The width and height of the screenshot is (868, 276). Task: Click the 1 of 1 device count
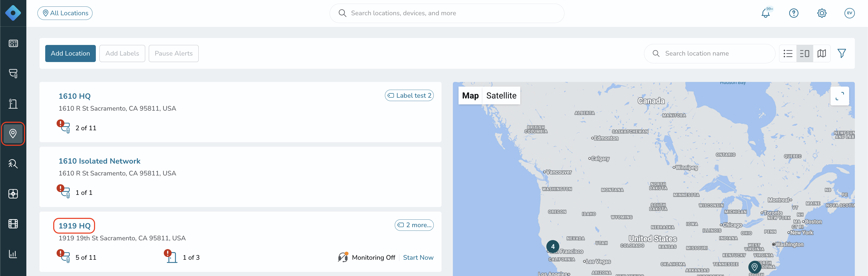84,193
